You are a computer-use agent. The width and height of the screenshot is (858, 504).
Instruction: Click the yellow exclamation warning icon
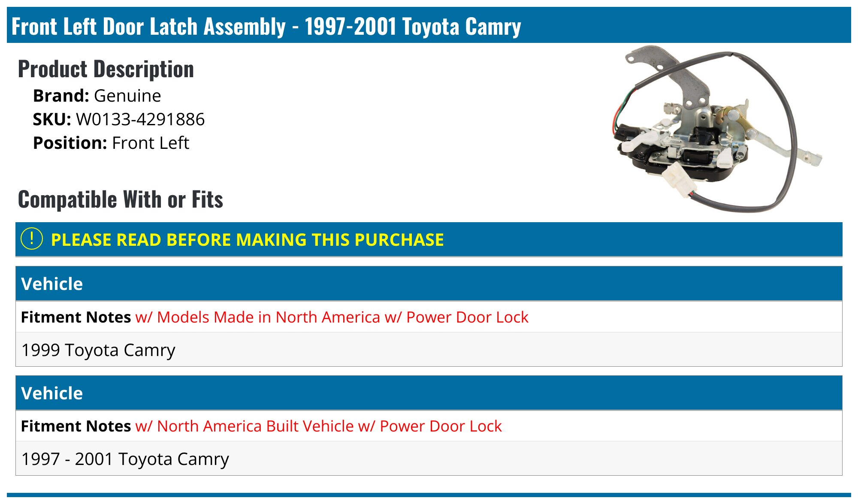click(32, 239)
